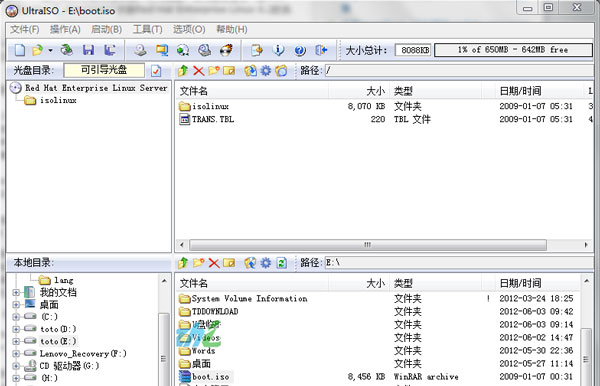This screenshot has height=386, width=600.
Task: Add local files to image icon
Action: [x=250, y=263]
